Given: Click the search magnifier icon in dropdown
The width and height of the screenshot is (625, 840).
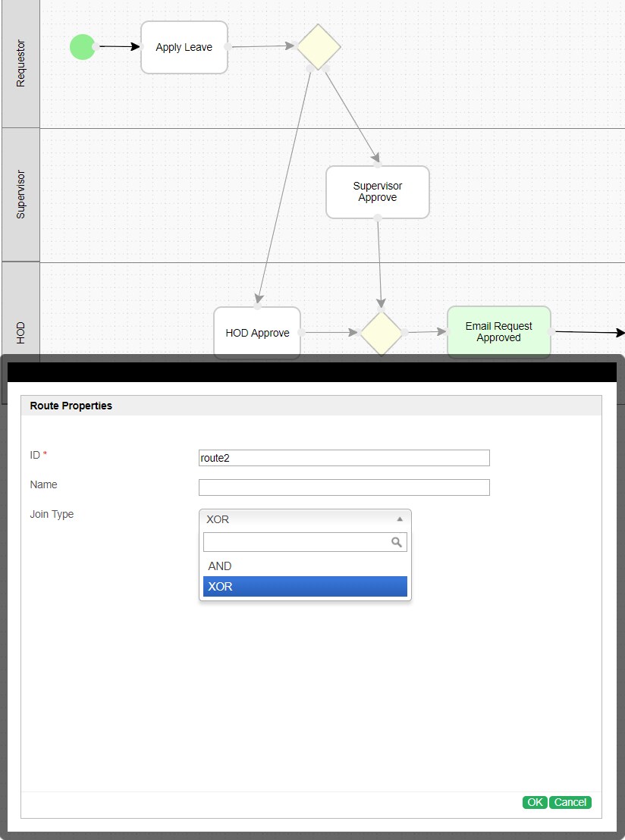Looking at the screenshot, I should [x=396, y=542].
